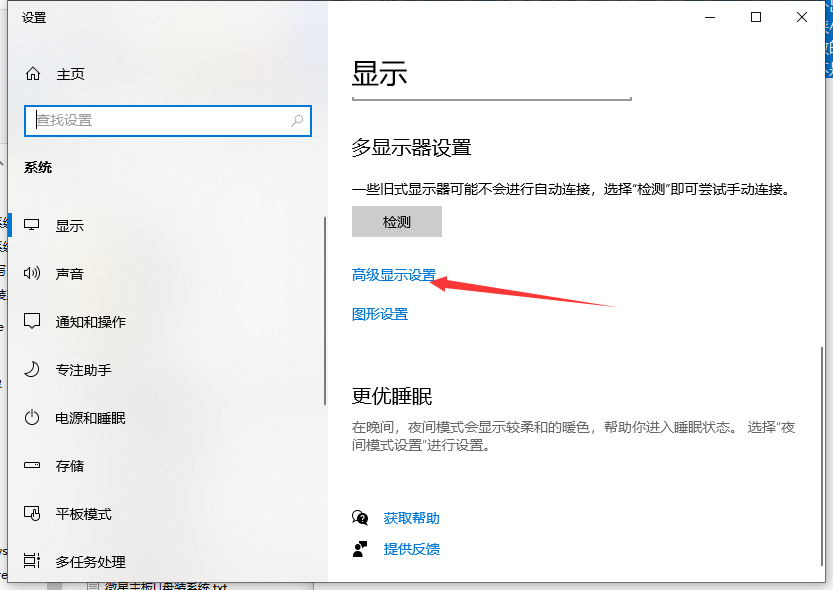Focus the 查找设置 search field
Screen dimensions: 833x590
click(160, 120)
